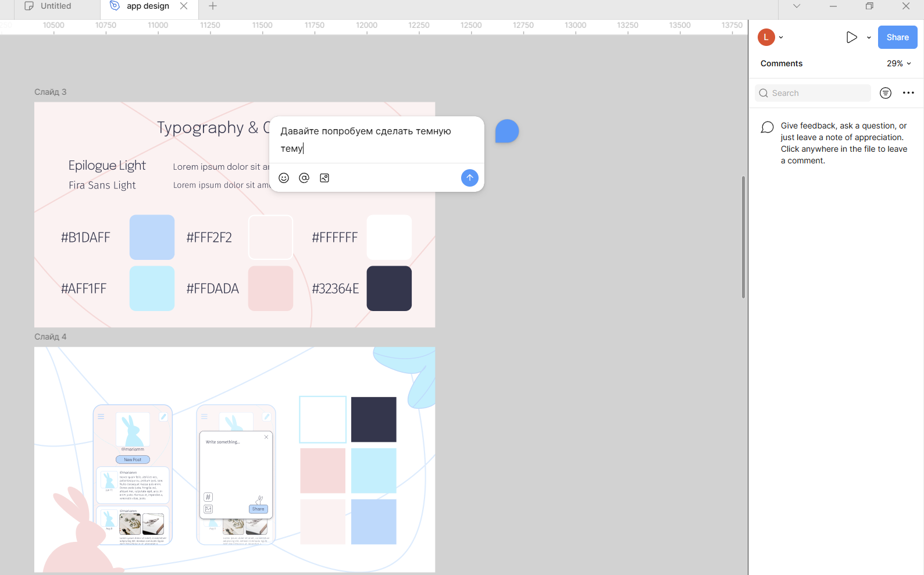Attach an image to the comment
This screenshot has height=575, width=924.
coord(324,178)
